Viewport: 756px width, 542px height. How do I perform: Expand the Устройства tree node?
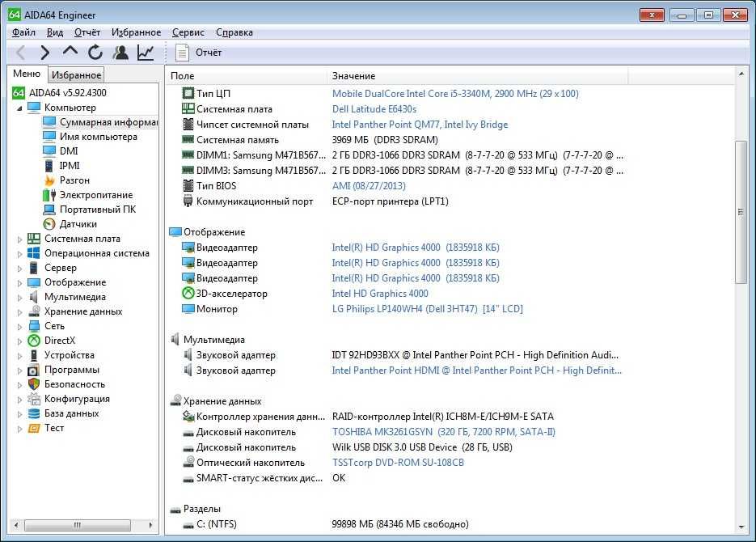click(x=19, y=356)
